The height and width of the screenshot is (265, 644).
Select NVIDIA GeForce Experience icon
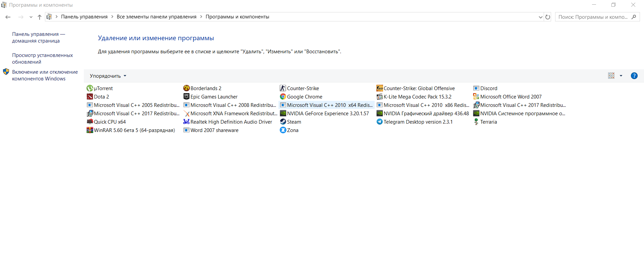point(283,114)
